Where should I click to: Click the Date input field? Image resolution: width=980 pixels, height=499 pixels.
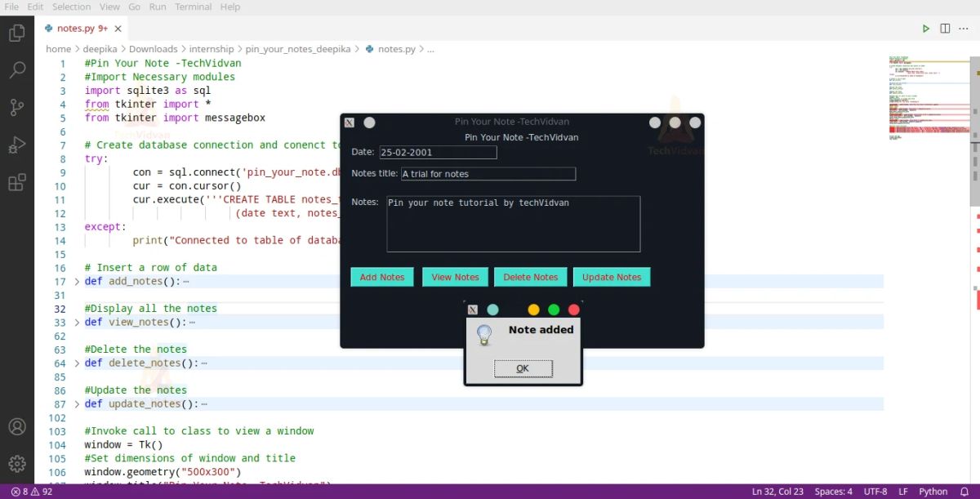438,152
